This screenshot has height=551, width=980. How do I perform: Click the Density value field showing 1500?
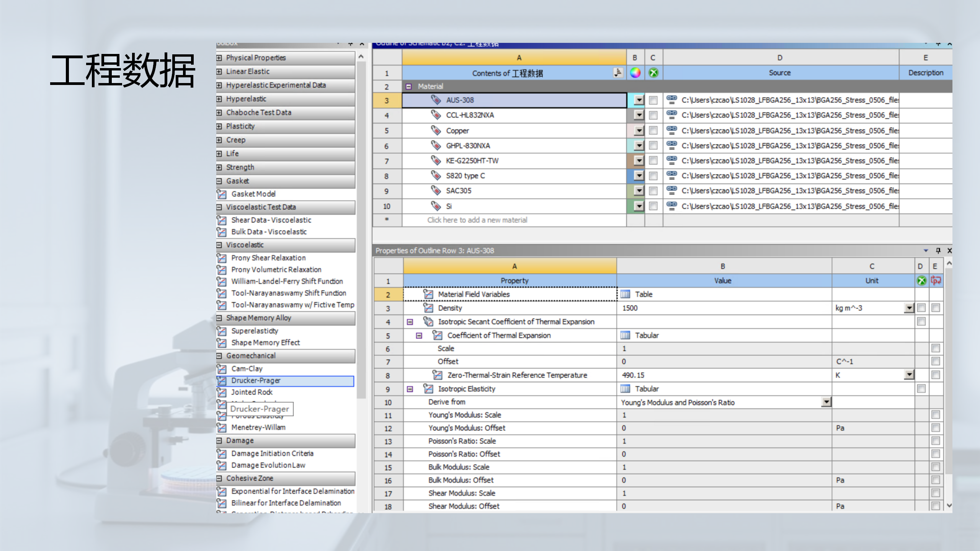pyautogui.click(x=724, y=308)
